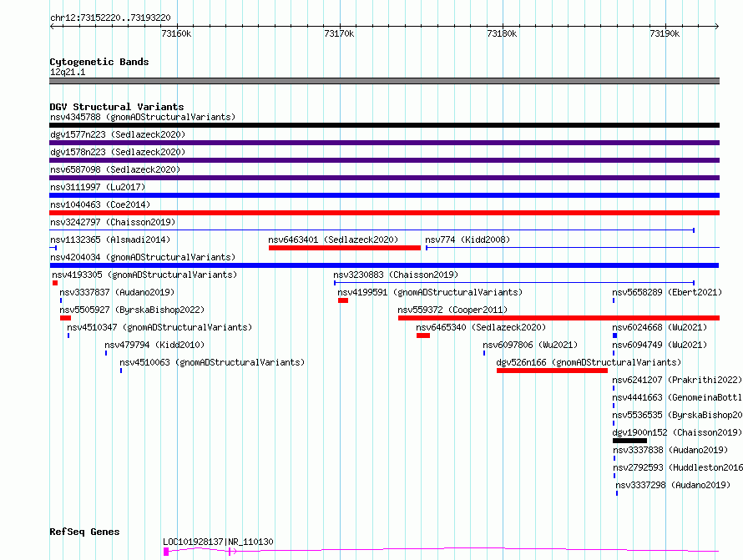Select the dgv1577n223 purple variant bar

tap(384, 143)
